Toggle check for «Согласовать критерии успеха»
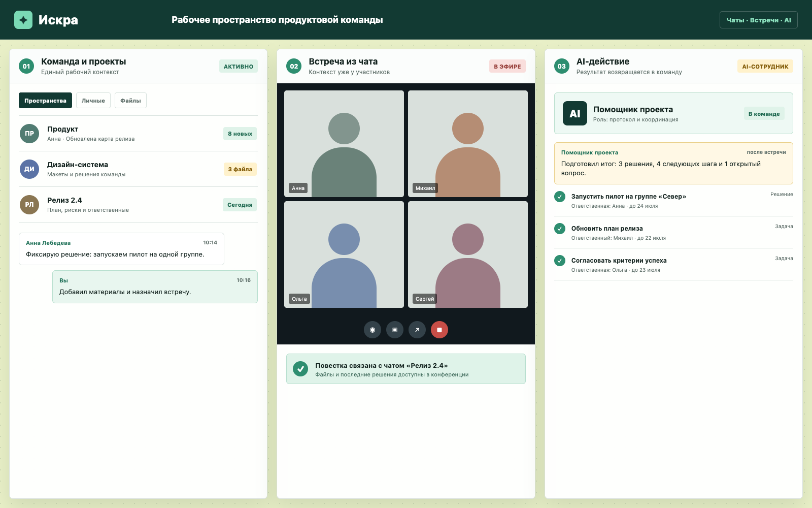 point(560,261)
